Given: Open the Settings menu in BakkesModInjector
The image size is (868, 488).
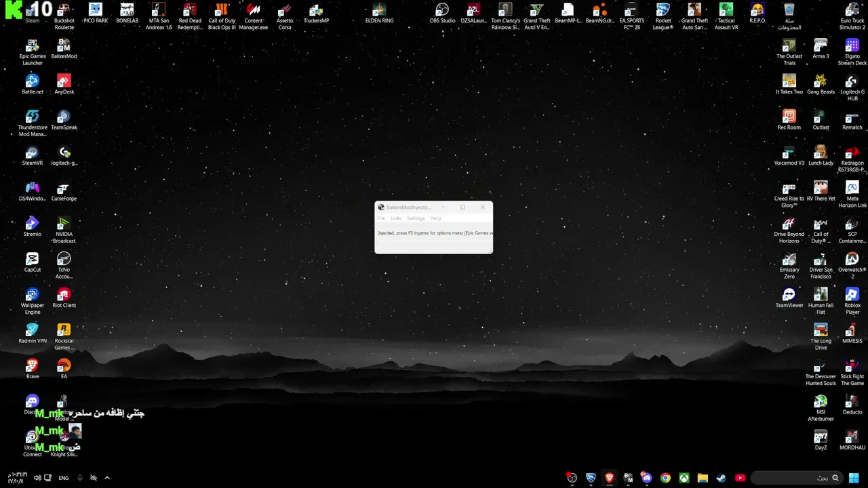Looking at the screenshot, I should pos(416,218).
